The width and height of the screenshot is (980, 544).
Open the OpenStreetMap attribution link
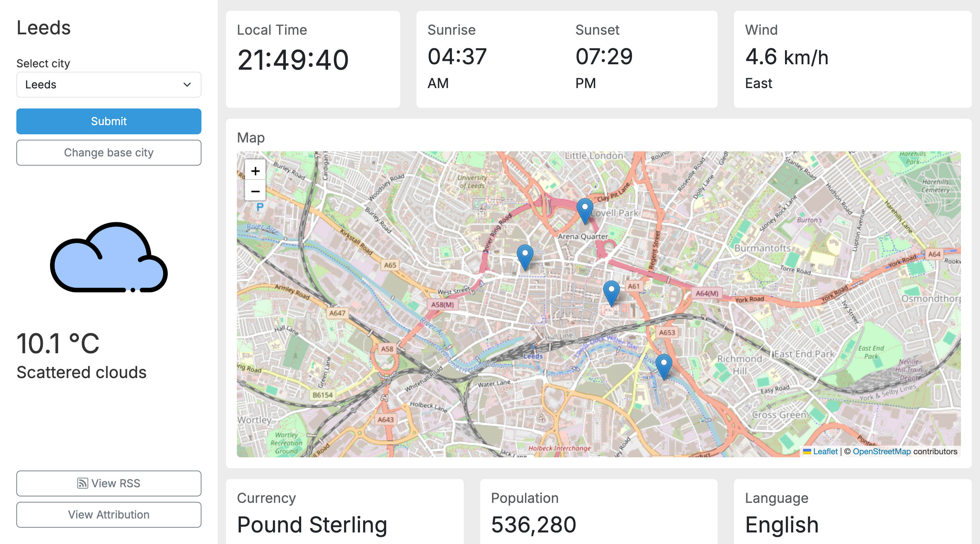pyautogui.click(x=881, y=452)
